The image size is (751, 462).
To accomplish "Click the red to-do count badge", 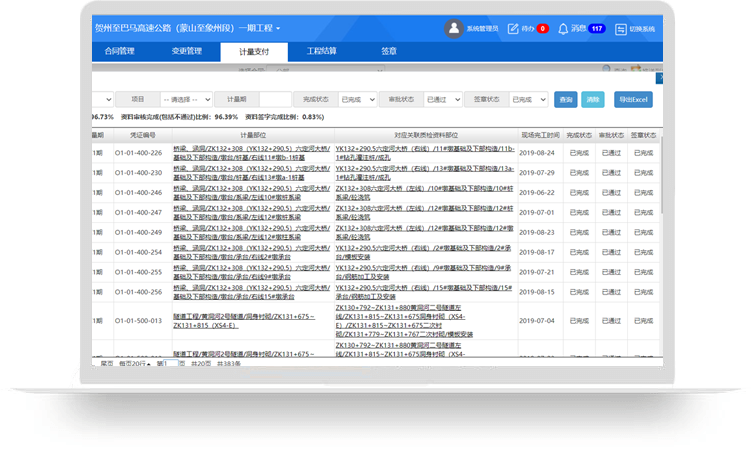I will click(x=543, y=29).
